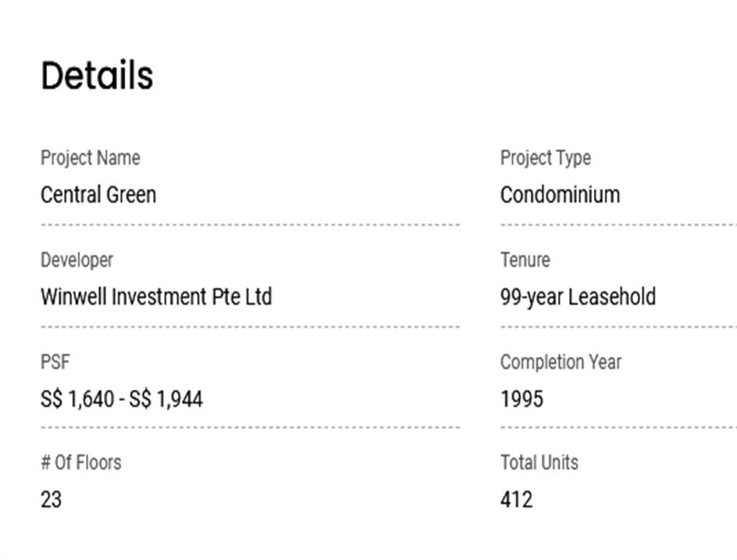Click the Tenure label
This screenshot has height=560, width=737.
[525, 260]
